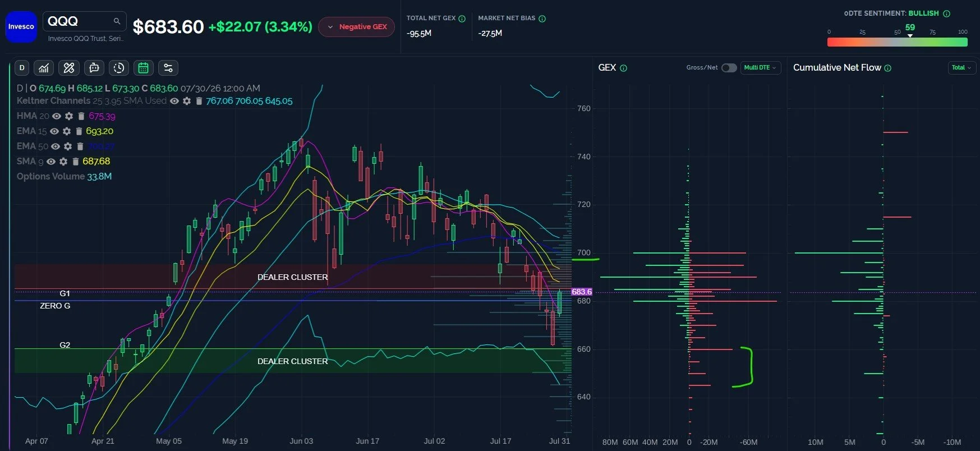Click the Invesco logo tile
This screenshot has width=980, height=451.
[x=21, y=26]
